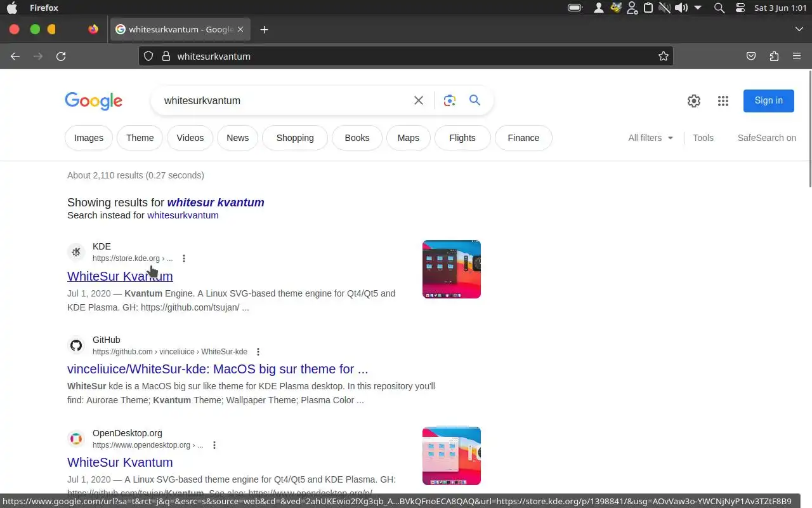Open Google quick settings gear

(x=694, y=100)
